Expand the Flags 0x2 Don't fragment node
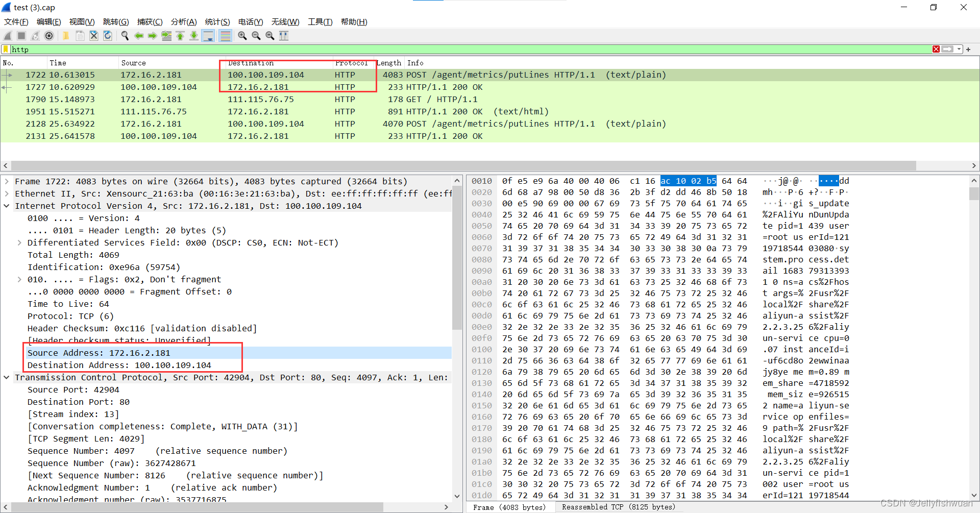980x513 pixels. coord(19,279)
